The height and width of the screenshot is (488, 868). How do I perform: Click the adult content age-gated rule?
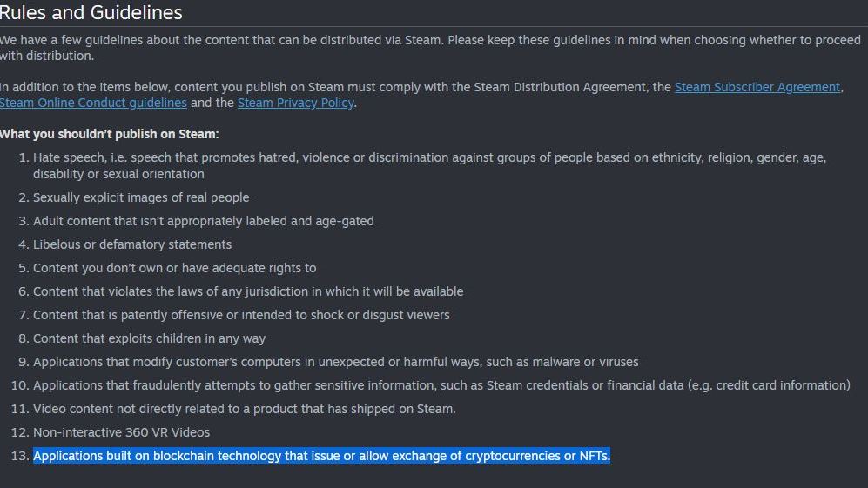coord(203,221)
